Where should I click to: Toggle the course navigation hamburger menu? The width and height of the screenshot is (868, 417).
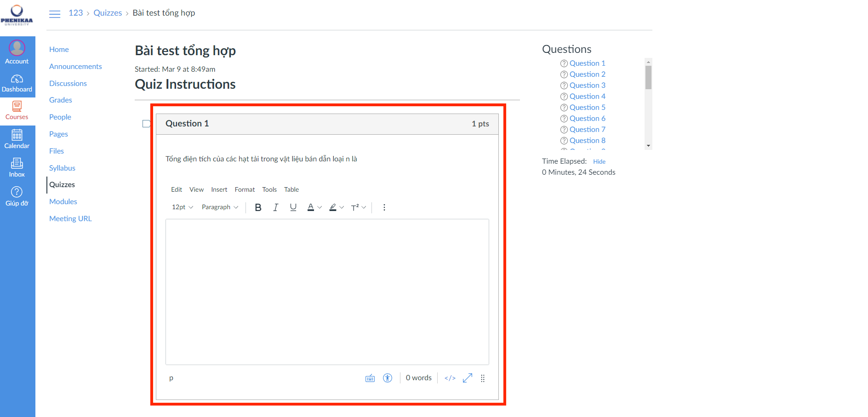click(55, 14)
